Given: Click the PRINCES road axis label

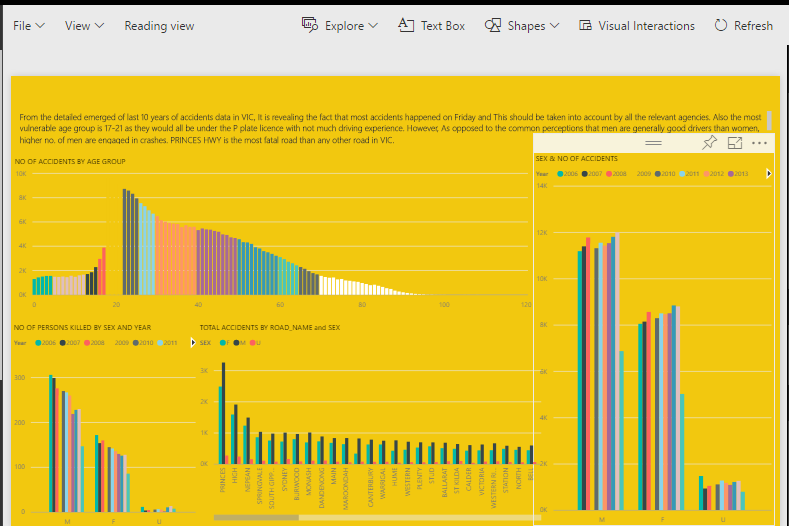Looking at the screenshot, I should pos(222,480).
